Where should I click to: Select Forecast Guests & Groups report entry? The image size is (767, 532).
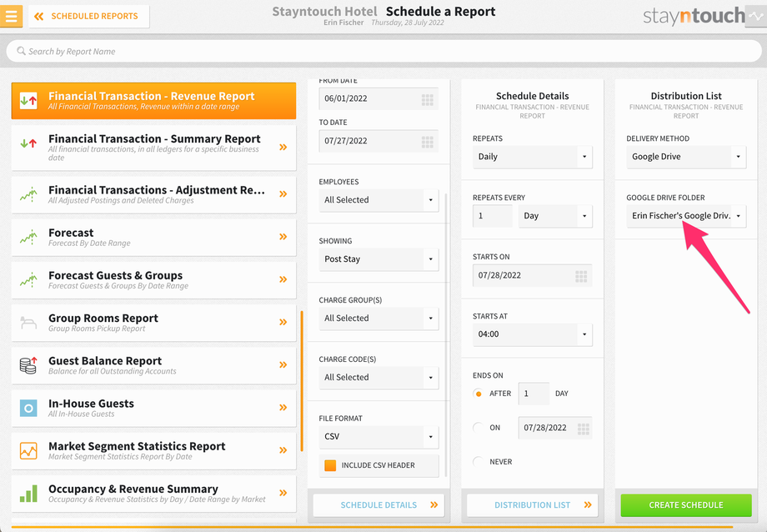(x=153, y=279)
